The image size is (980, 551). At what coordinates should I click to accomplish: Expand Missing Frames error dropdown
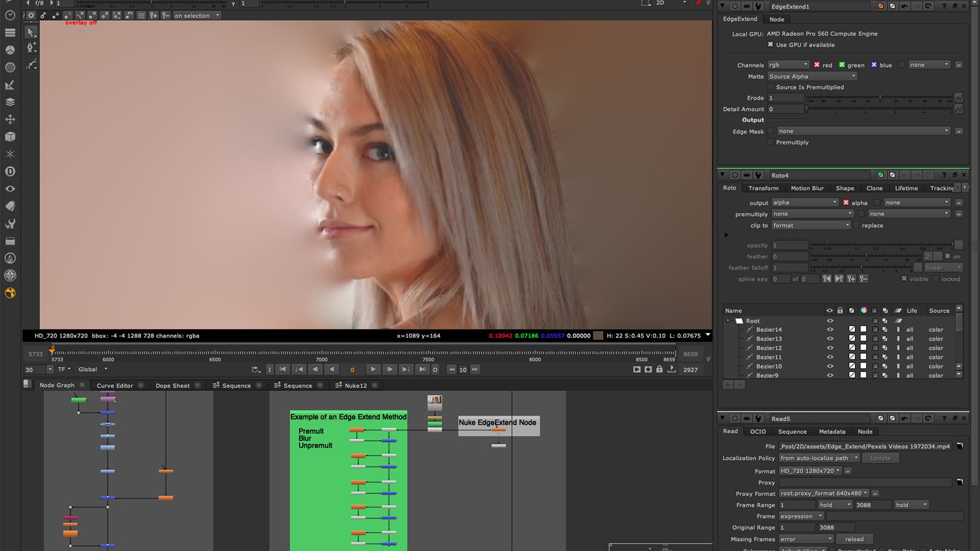click(806, 539)
